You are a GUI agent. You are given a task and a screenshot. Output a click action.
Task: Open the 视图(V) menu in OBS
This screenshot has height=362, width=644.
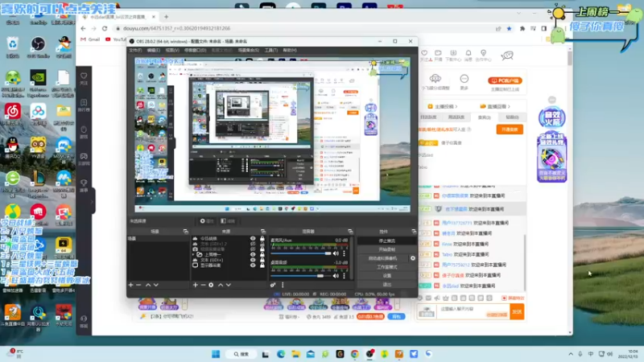pos(172,50)
